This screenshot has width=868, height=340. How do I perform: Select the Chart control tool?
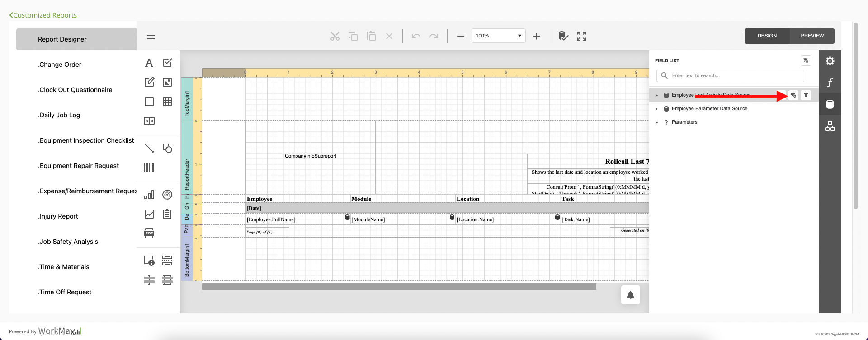tap(149, 195)
